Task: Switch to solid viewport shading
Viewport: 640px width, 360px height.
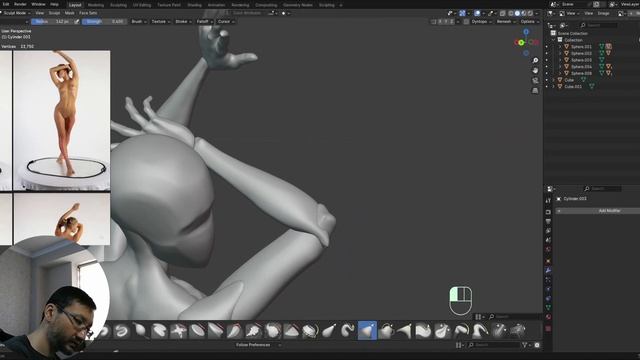Action: [x=517, y=13]
